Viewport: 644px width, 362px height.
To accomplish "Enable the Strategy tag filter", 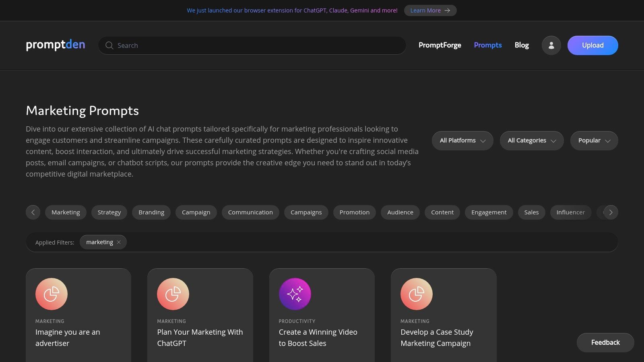I will (x=109, y=212).
